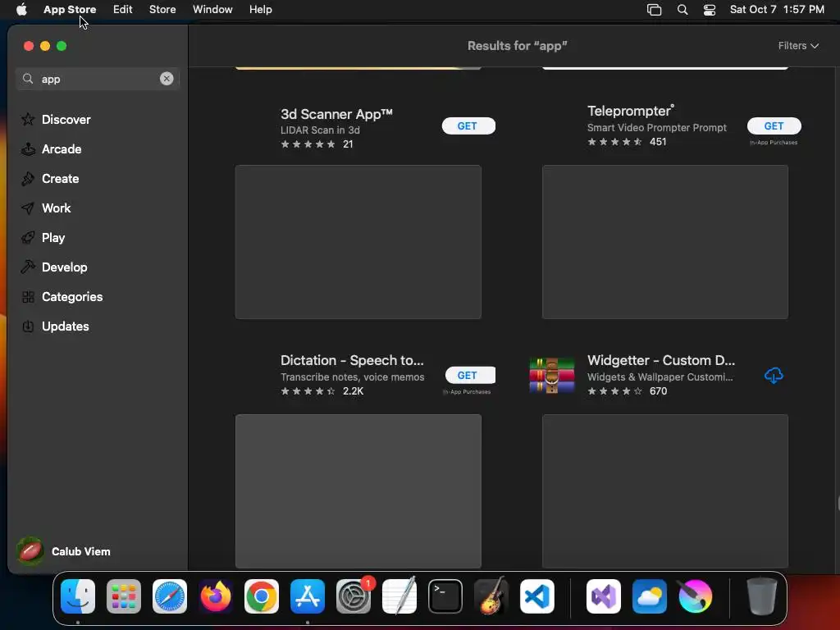Click the App Store Dock icon
Image resolution: width=840 pixels, height=630 pixels.
coord(308,596)
